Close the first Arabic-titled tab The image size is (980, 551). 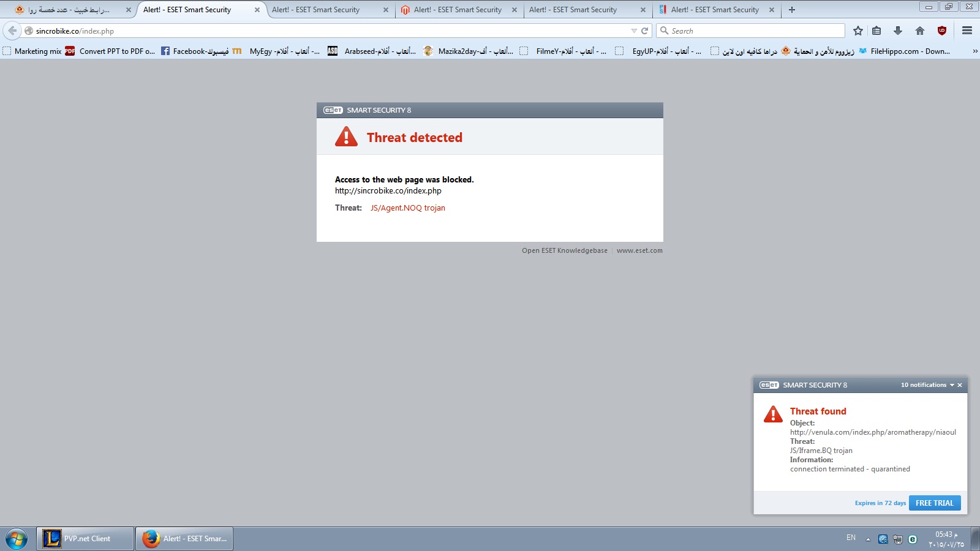129,10
